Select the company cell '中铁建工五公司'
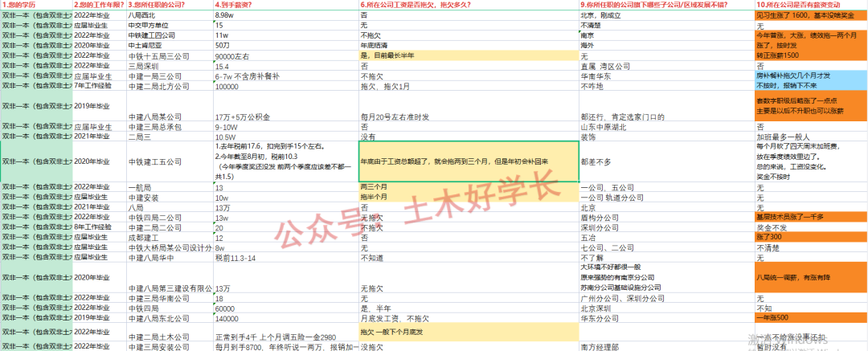868x351 pixels. click(170, 161)
